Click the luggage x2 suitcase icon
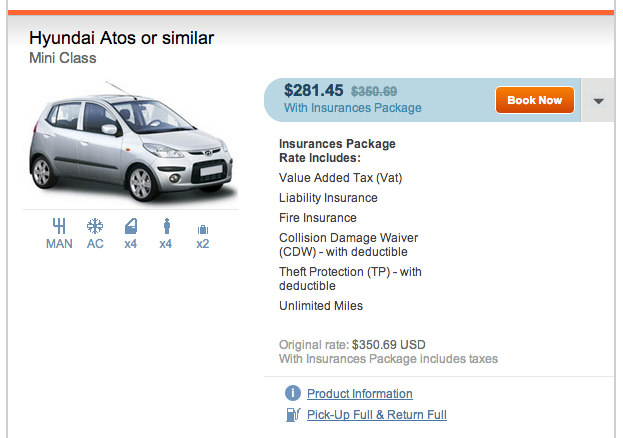 pyautogui.click(x=203, y=229)
